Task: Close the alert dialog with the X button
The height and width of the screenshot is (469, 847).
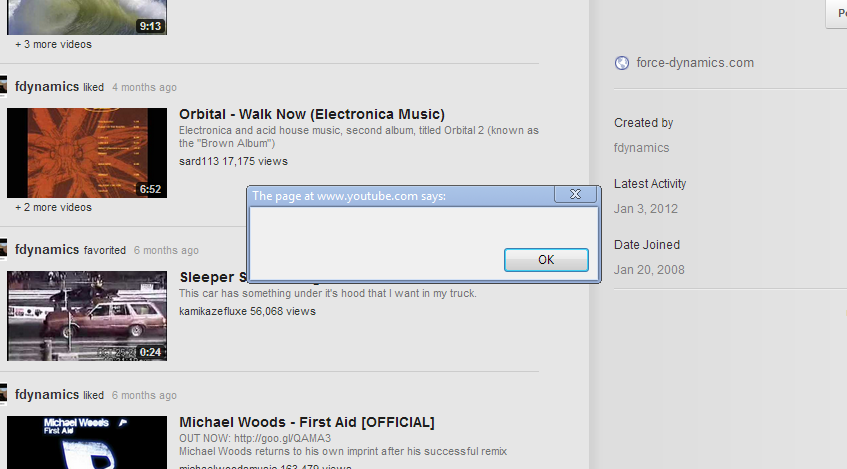Action: pos(575,195)
